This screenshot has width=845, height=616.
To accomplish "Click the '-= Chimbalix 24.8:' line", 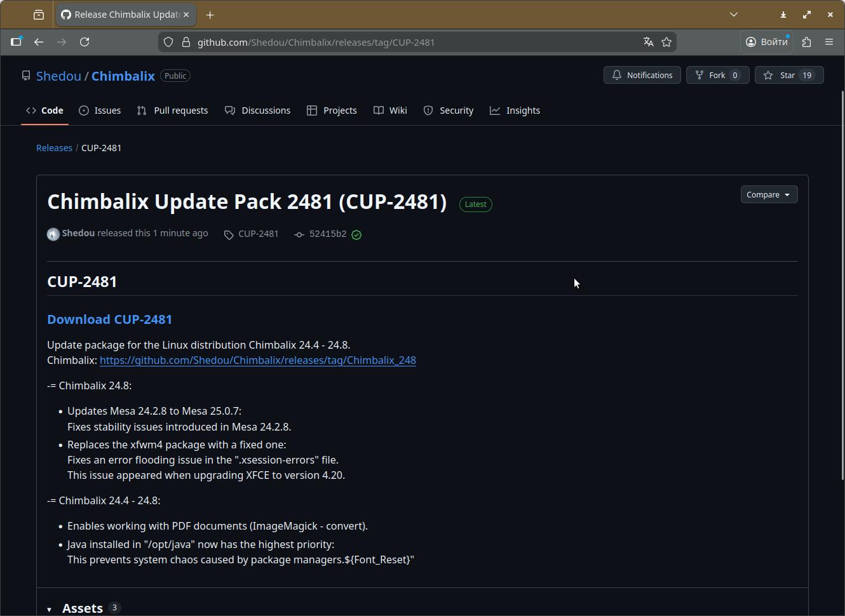I will (90, 385).
